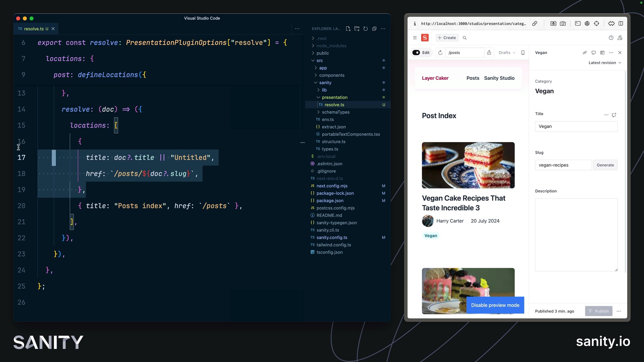Viewport: 644px width, 362px height.
Task: Copy page link icon in browser address bar
Action: [535, 24]
